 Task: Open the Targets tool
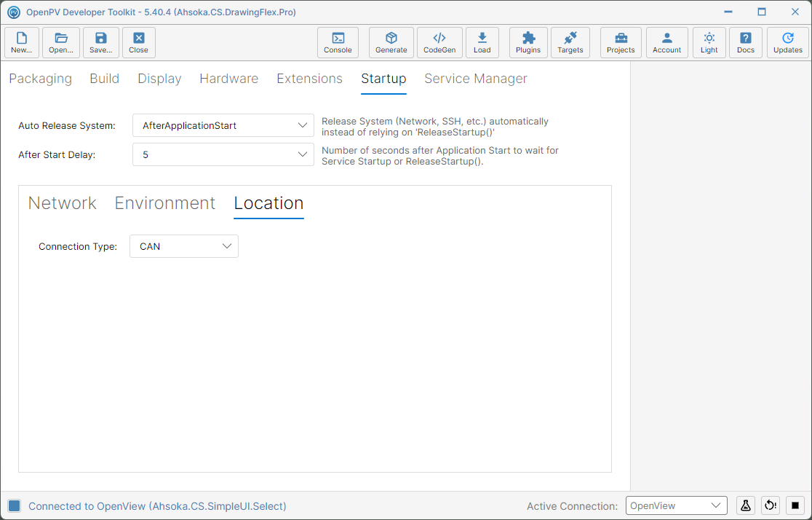[570, 42]
